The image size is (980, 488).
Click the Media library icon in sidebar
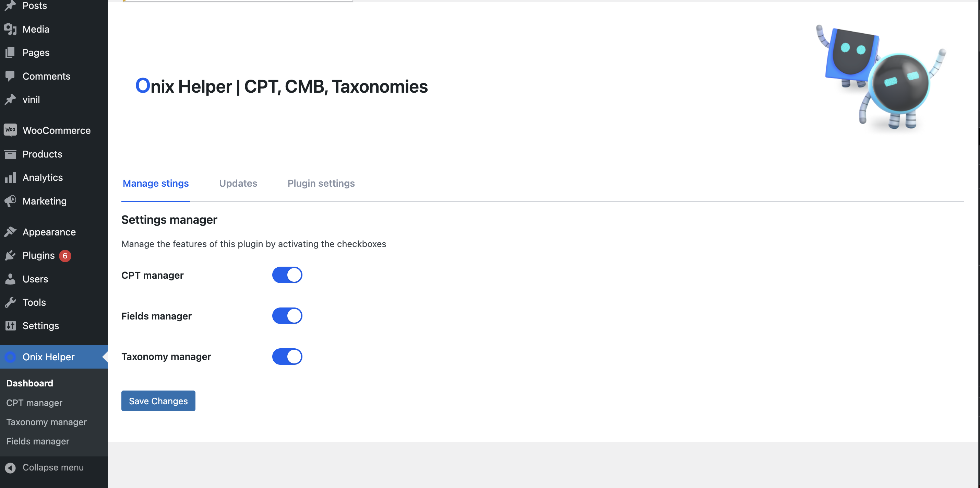coord(10,29)
